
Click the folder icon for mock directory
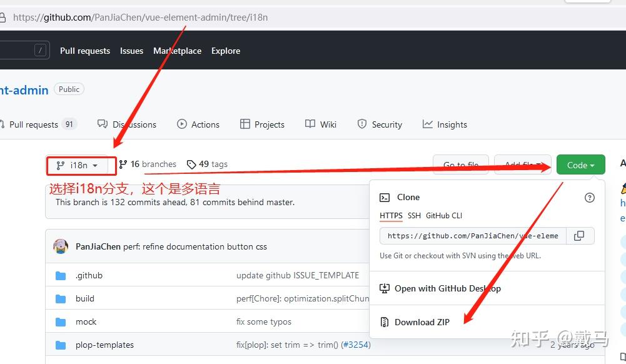60,321
